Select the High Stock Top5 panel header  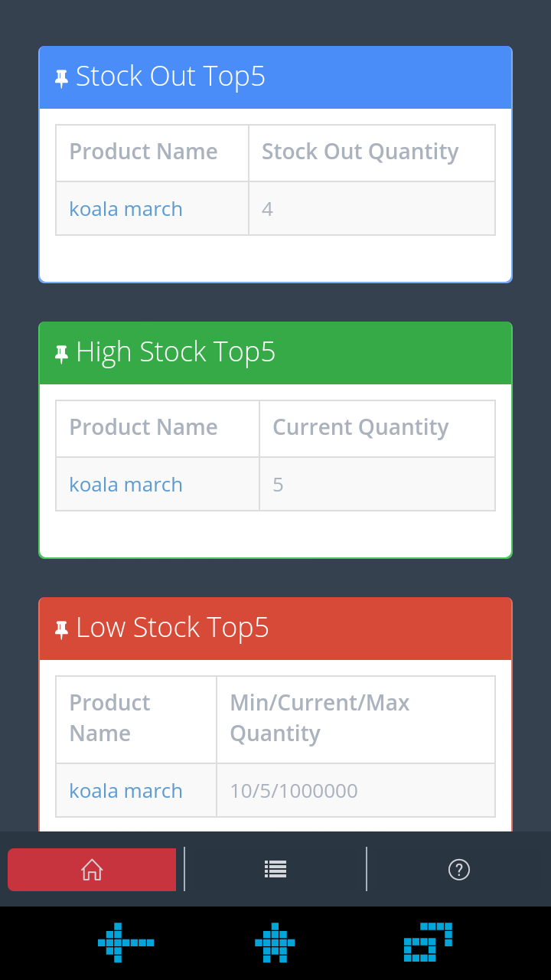click(x=275, y=353)
